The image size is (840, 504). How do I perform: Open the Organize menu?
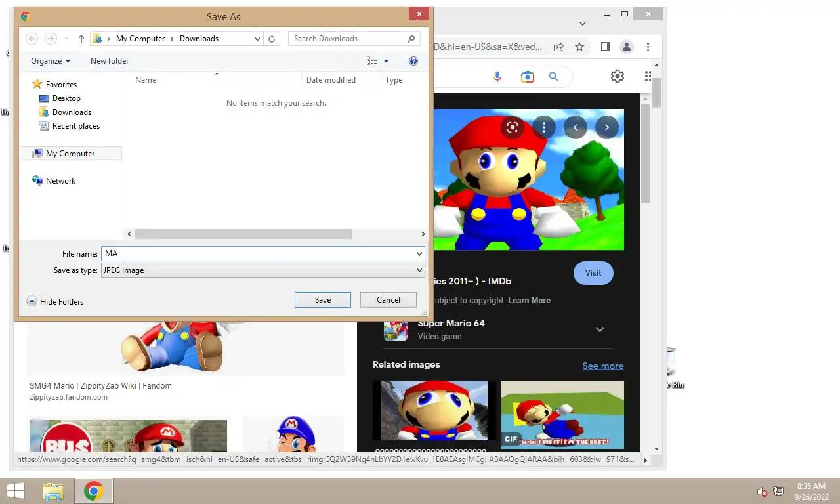point(51,61)
